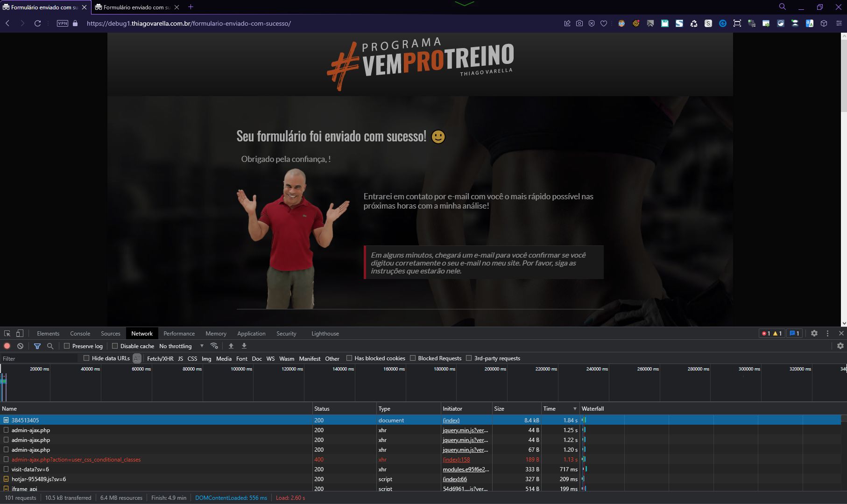
Task: Follow the (index):66 initiator link
Action: coord(455,479)
